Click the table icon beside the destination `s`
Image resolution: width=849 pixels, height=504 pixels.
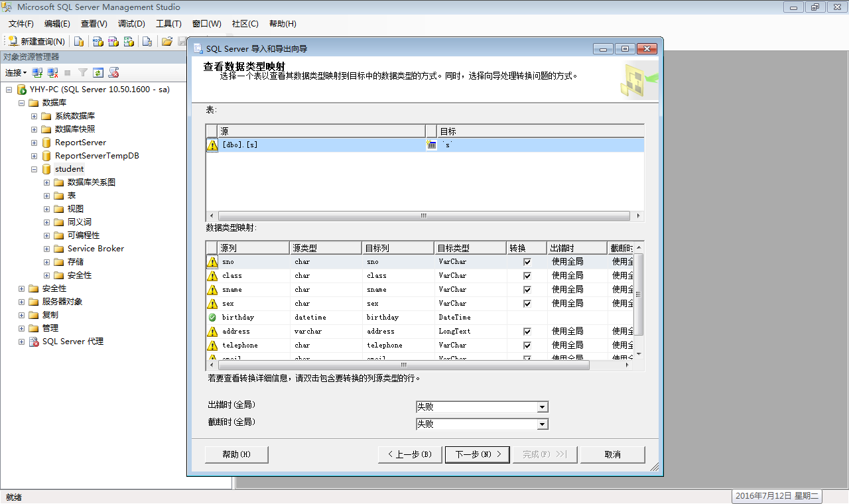[432, 145]
